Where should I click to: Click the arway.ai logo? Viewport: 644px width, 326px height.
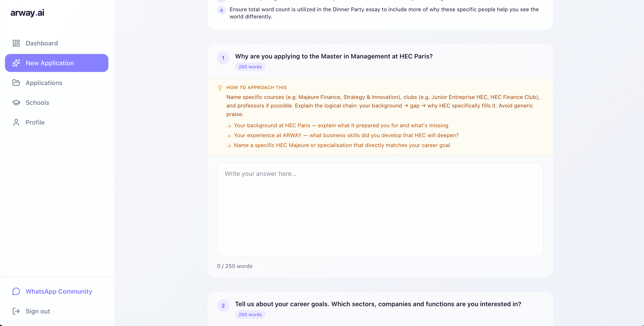(27, 13)
